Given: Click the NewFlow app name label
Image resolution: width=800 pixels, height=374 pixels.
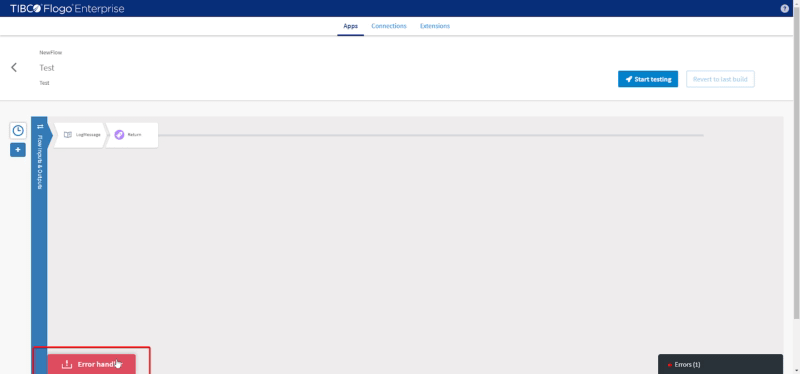Looking at the screenshot, I should point(51,53).
